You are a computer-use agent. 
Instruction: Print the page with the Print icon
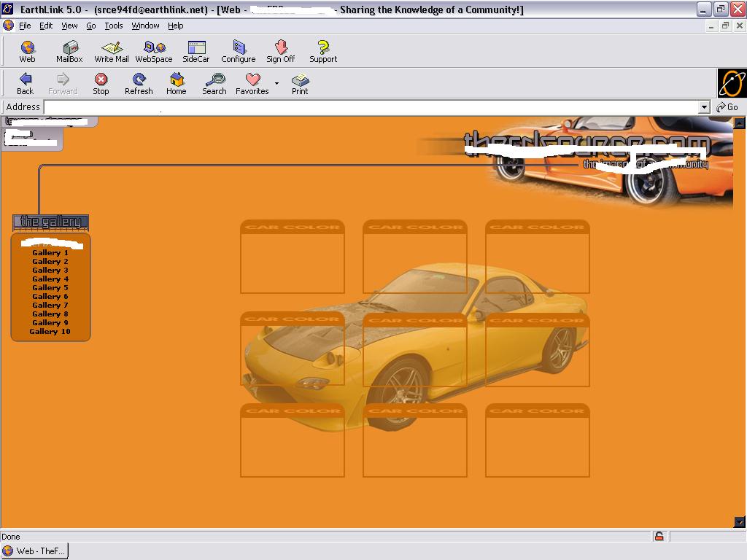click(300, 83)
